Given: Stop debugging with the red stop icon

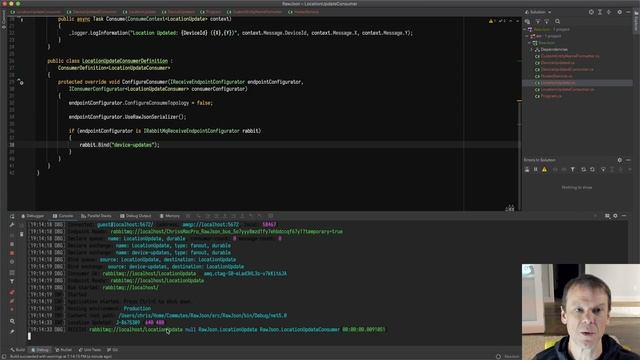Looking at the screenshot, I should (12, 253).
